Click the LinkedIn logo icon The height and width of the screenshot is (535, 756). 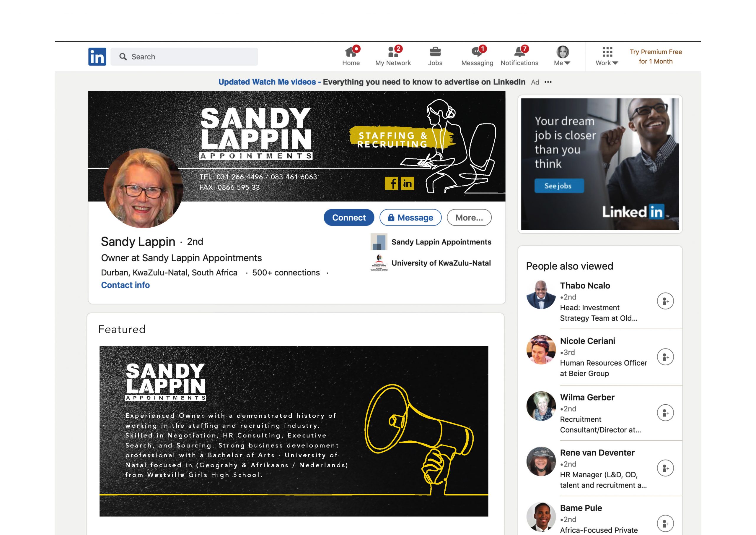tap(97, 57)
